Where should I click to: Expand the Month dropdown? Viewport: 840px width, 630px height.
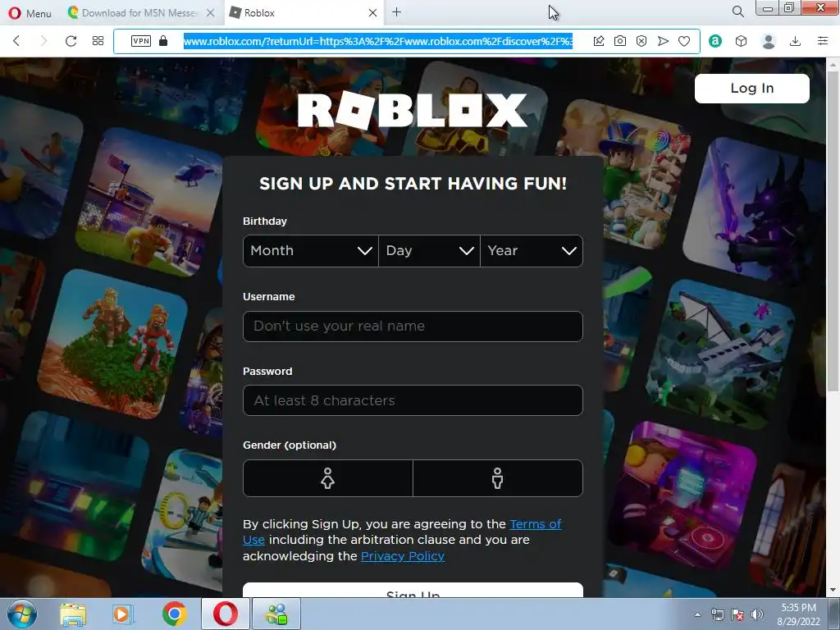point(311,251)
